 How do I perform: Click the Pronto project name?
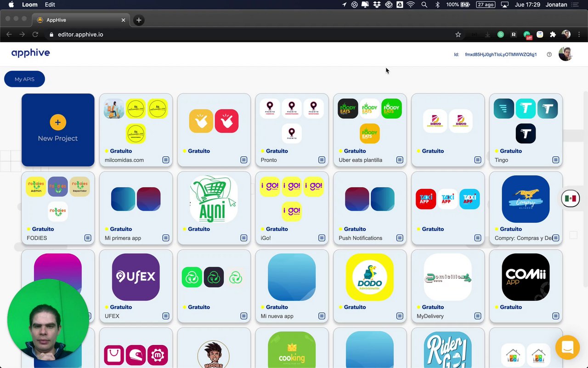(269, 160)
